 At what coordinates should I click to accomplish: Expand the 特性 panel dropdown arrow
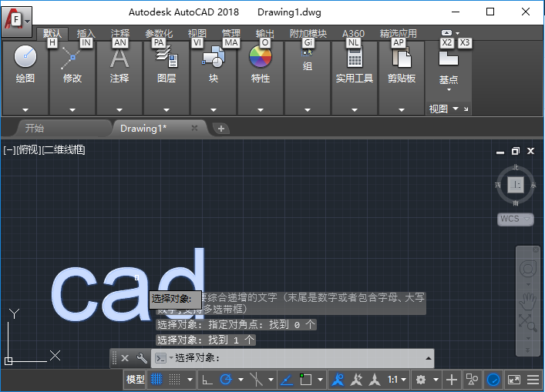(261, 109)
